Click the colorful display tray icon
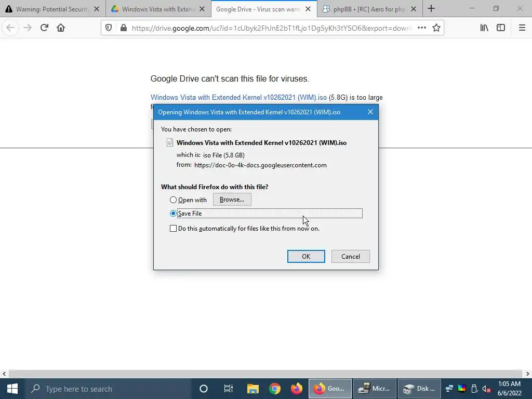This screenshot has height=399, width=532. pyautogui.click(x=462, y=389)
